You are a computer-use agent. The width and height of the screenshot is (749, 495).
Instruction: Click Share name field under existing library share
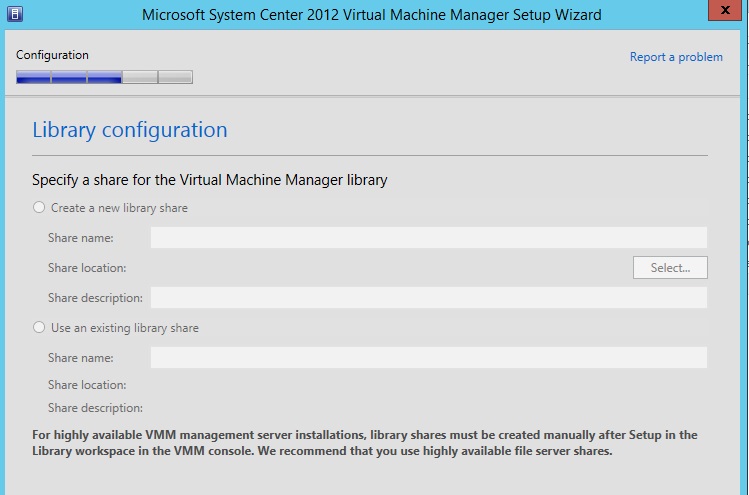point(428,357)
